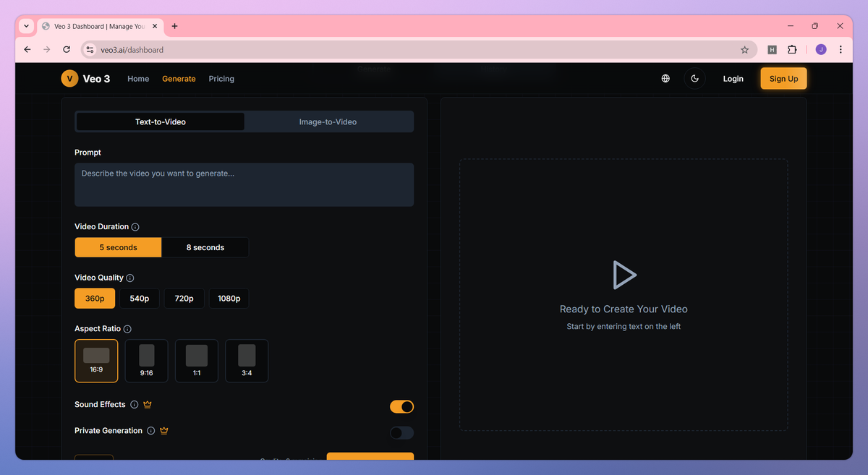Select the 9:16 aspect ratio

pos(146,361)
